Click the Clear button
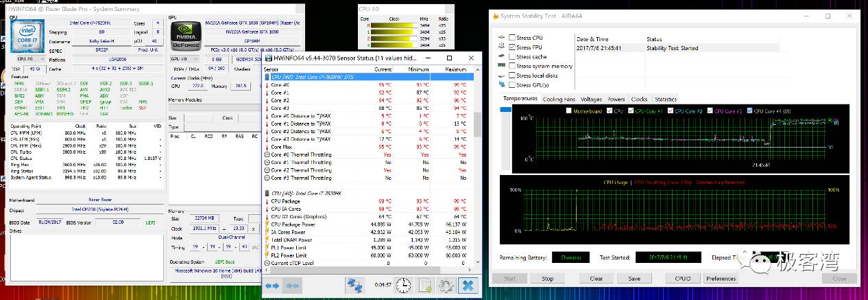868x300 pixels. click(596, 279)
